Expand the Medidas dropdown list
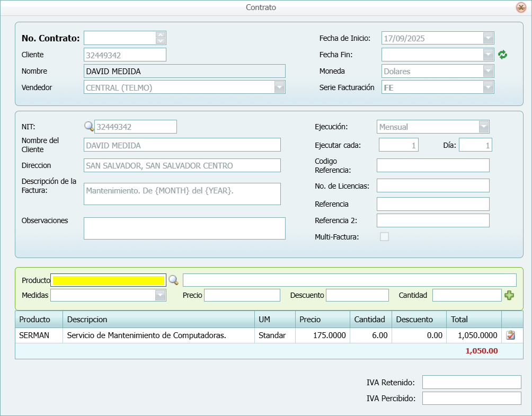The height and width of the screenshot is (416, 532). click(x=160, y=295)
